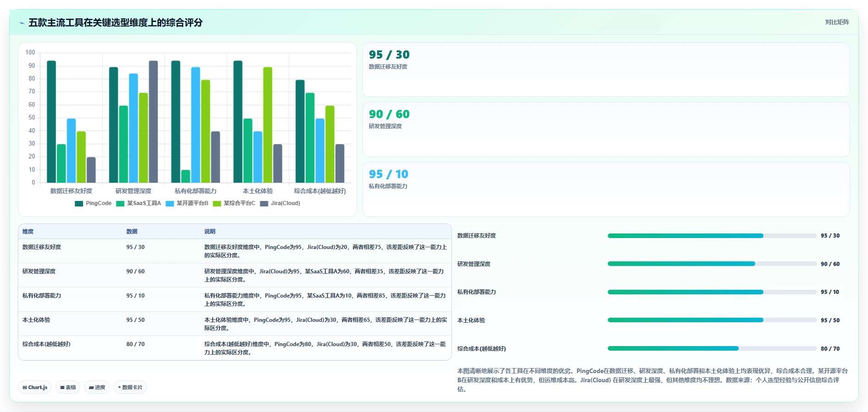Click the 私有化部署能力 progress bar

click(712, 292)
